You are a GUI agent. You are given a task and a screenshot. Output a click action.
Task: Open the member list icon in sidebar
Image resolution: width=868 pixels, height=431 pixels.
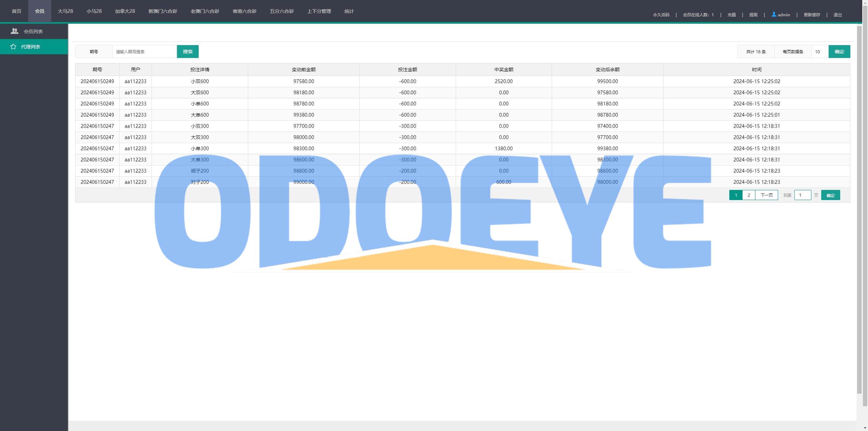tap(15, 31)
